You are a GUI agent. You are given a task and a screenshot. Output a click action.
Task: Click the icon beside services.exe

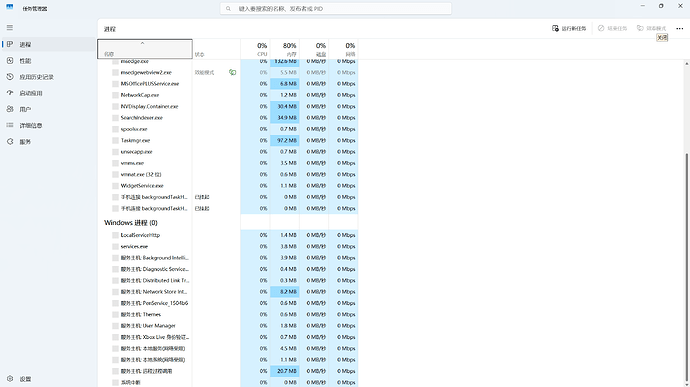pyautogui.click(x=115, y=247)
